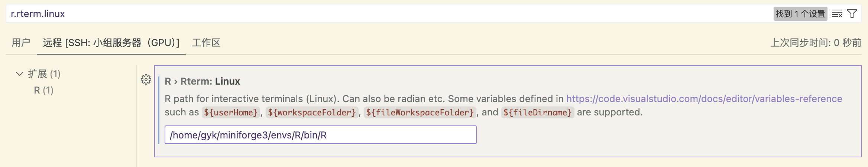This screenshot has width=868, height=167.
Task: Open the gear menu for Rterm Linux setting
Action: (146, 79)
